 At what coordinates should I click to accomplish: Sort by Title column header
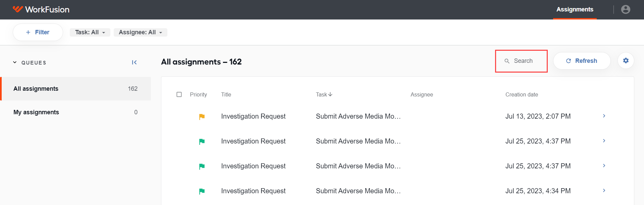[226, 94]
